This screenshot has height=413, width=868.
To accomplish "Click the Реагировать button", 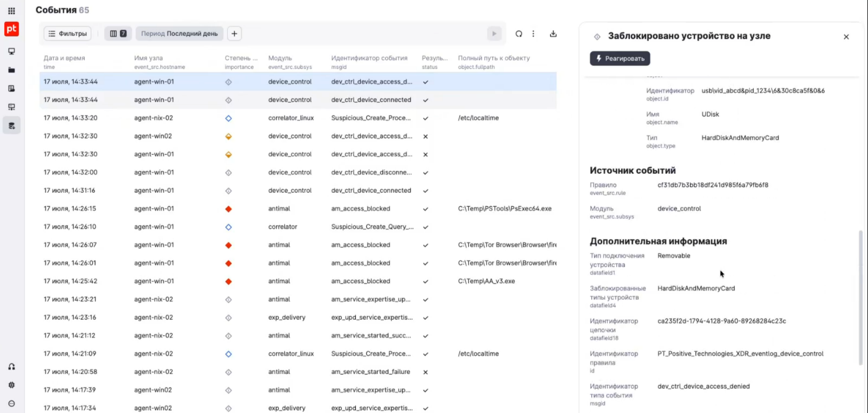I will point(620,58).
